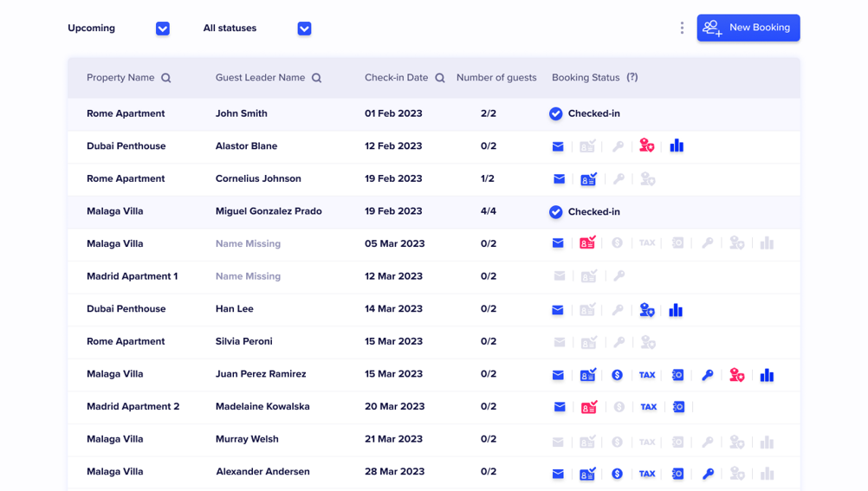The height and width of the screenshot is (491, 868).
Task: Click the blue statistics chart icon for Han Lee
Action: pos(676,310)
